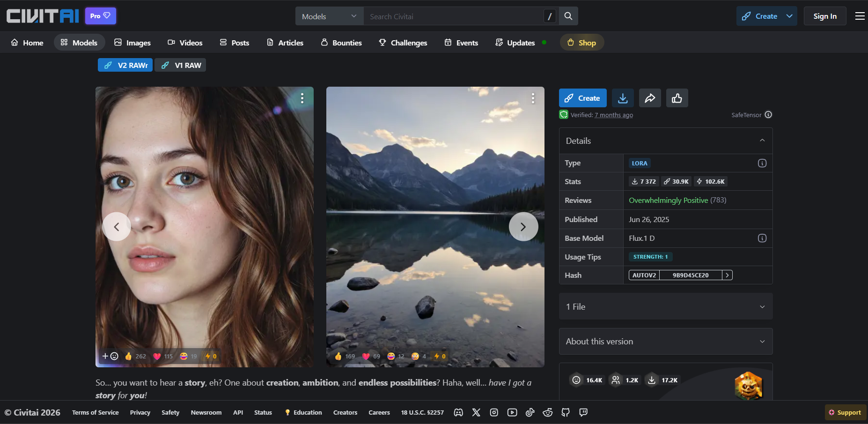This screenshot has width=868, height=424.
Task: Open the Education footer link
Action: click(303, 412)
